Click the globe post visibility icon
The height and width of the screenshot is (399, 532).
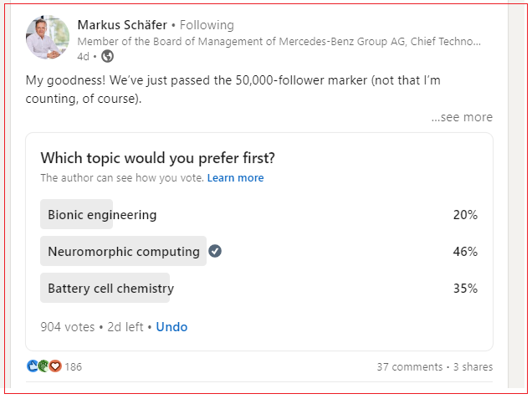(108, 57)
